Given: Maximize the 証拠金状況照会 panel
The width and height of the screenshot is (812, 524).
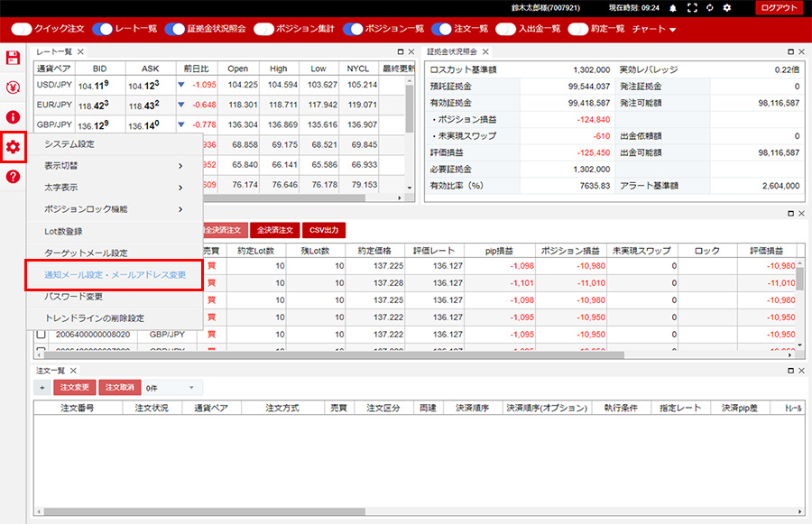Looking at the screenshot, I should click(790, 51).
